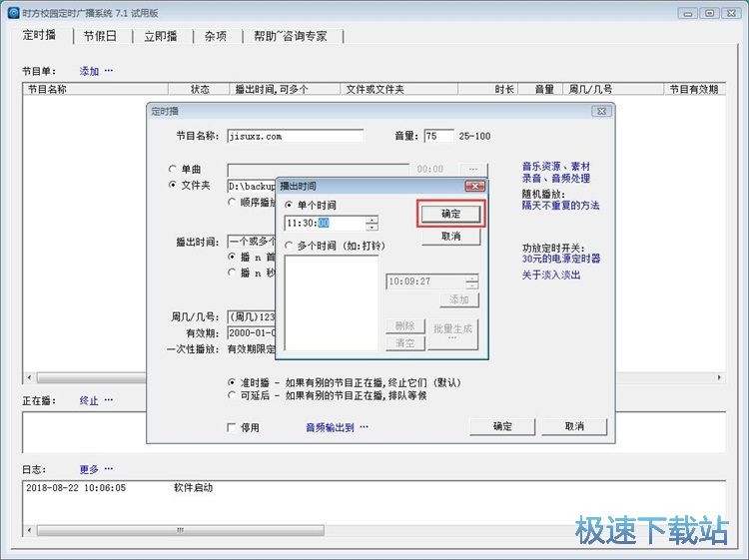Open the 帮助~咨询专家 tab
This screenshot has height=560, width=749.
pyautogui.click(x=291, y=36)
